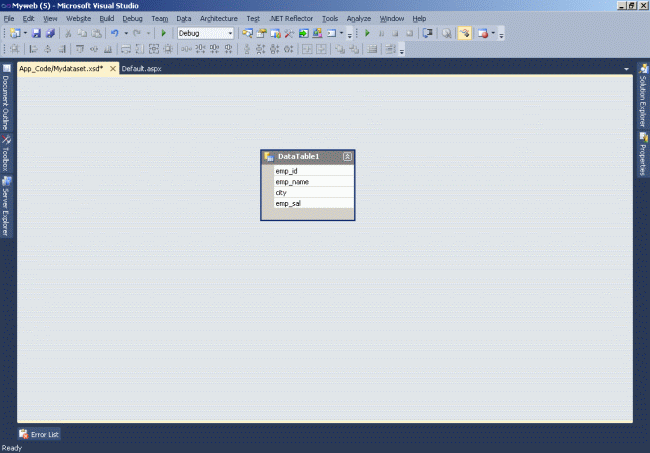
Task: Select the emp_id column row
Action: click(313, 171)
